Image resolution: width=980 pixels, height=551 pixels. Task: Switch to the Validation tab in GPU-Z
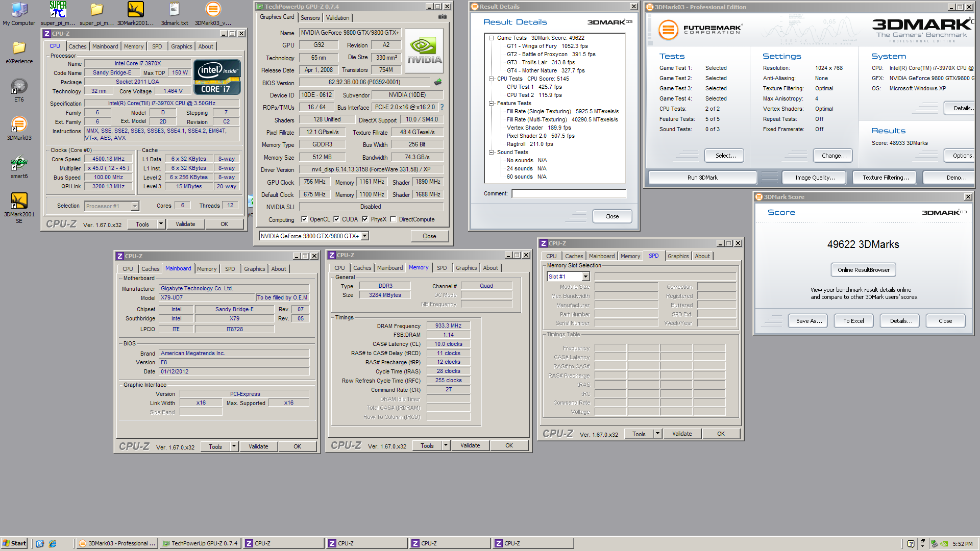tap(338, 18)
